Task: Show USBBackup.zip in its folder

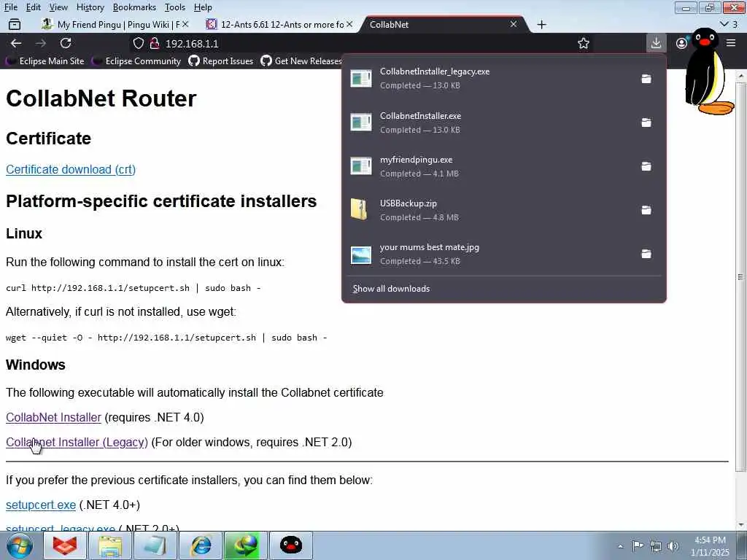Action: tap(646, 210)
